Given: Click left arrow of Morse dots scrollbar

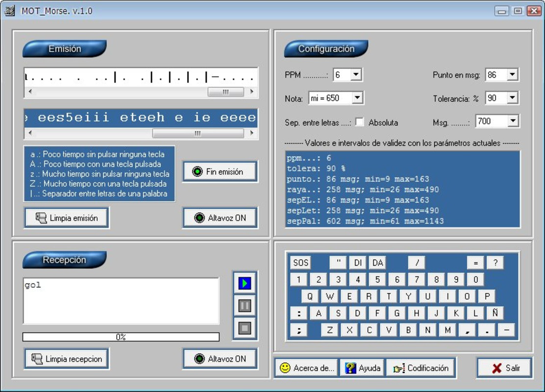Looking at the screenshot, I should 30,92.
